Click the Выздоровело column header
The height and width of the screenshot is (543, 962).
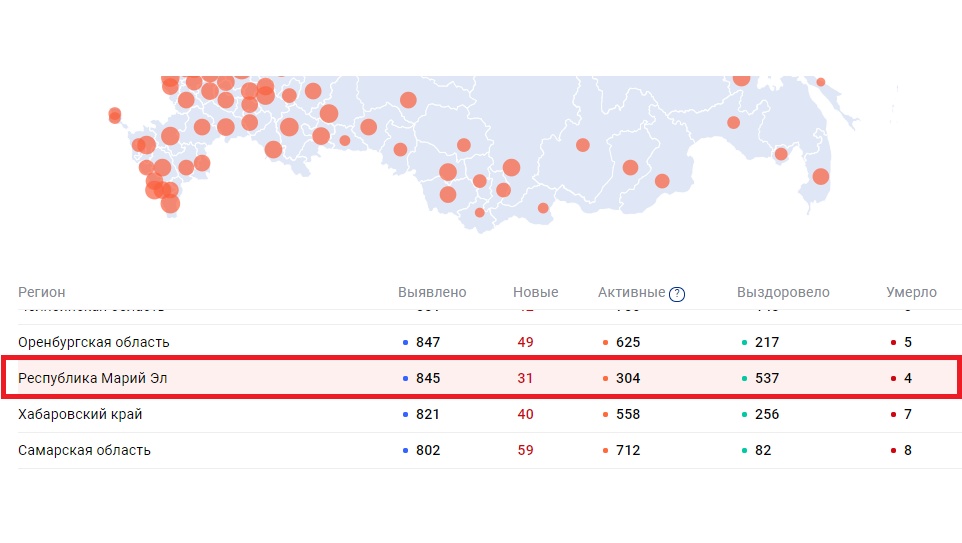pyautogui.click(x=783, y=293)
